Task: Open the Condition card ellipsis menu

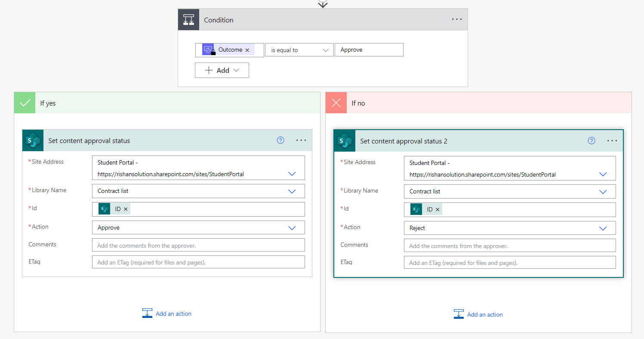Action: 457,20
